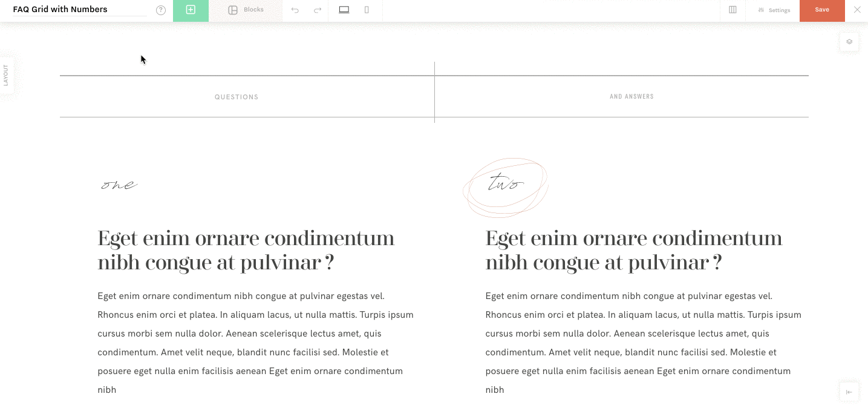The width and height of the screenshot is (868, 411).
Task: Select the circled 'two' number graphic
Action: pos(506,187)
